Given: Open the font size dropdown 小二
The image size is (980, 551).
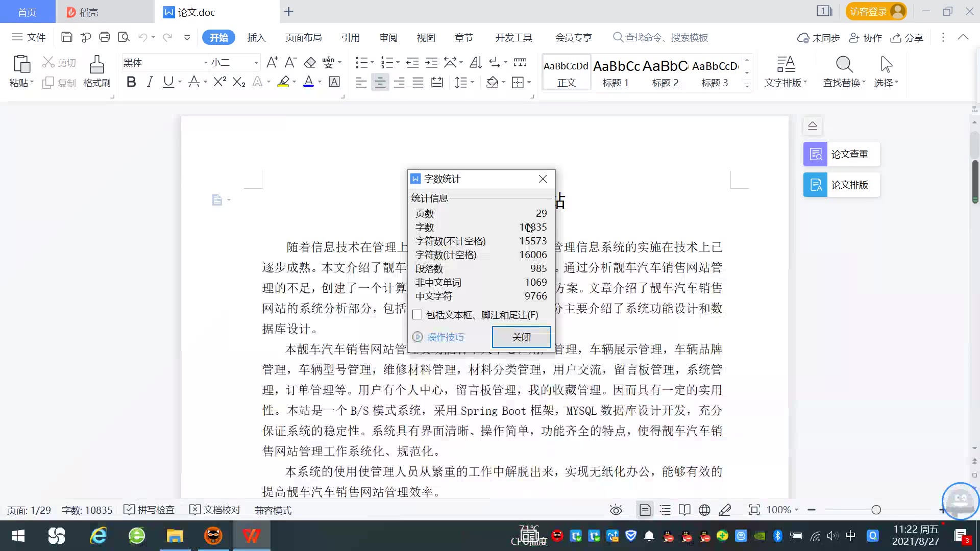Looking at the screenshot, I should (256, 63).
